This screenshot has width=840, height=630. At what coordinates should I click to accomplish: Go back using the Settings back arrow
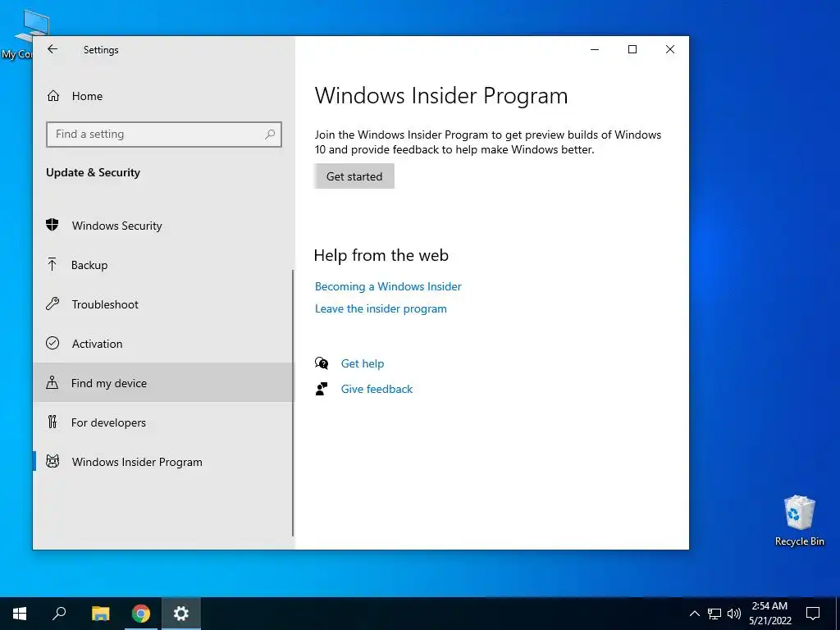52,49
